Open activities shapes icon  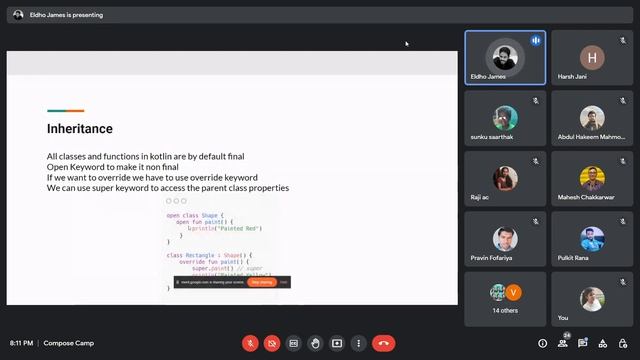[602, 344]
